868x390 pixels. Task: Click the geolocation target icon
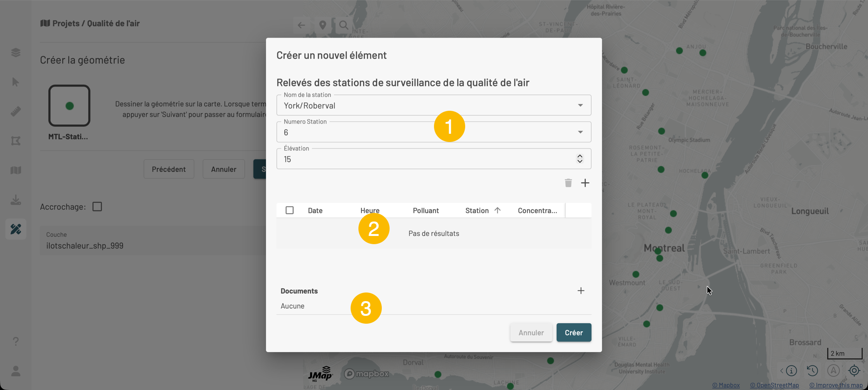coord(854,370)
